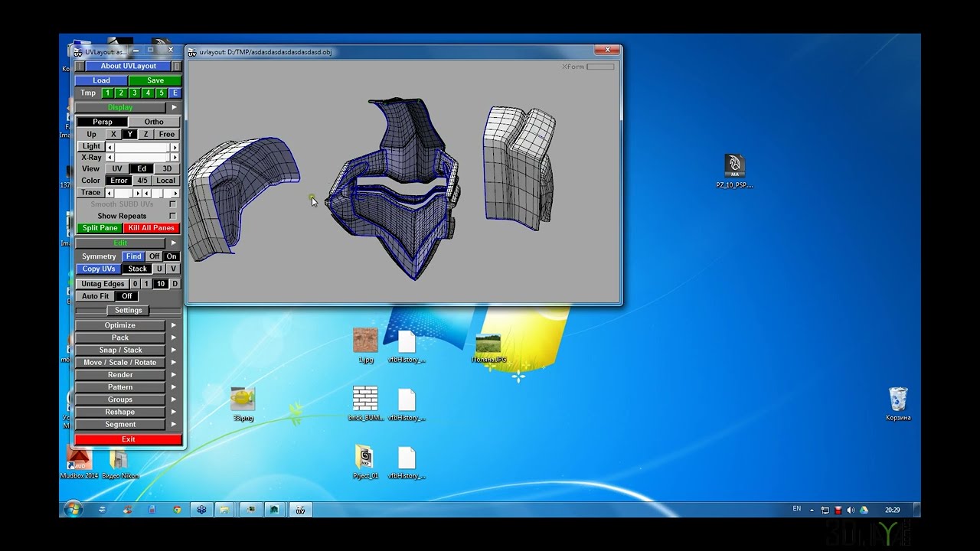Select the 38.png desktop icon
Screen dimensions: 980x551
[243, 404]
